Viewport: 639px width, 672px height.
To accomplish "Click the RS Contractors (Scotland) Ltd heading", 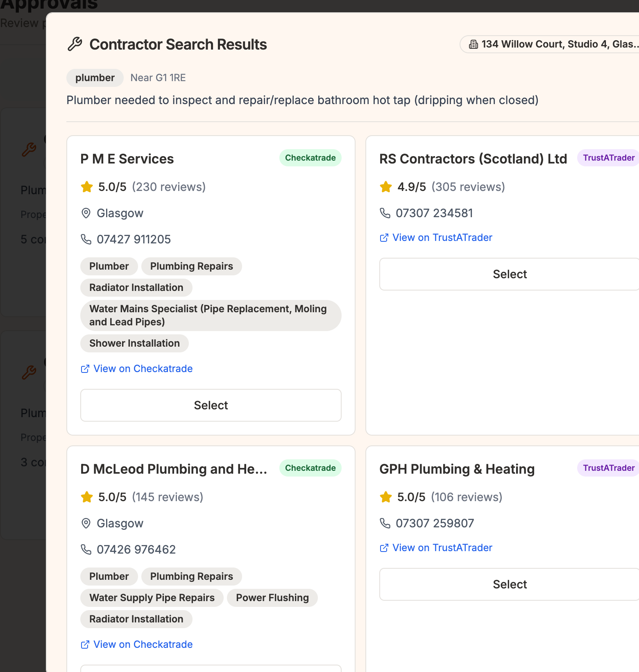I will (x=473, y=159).
